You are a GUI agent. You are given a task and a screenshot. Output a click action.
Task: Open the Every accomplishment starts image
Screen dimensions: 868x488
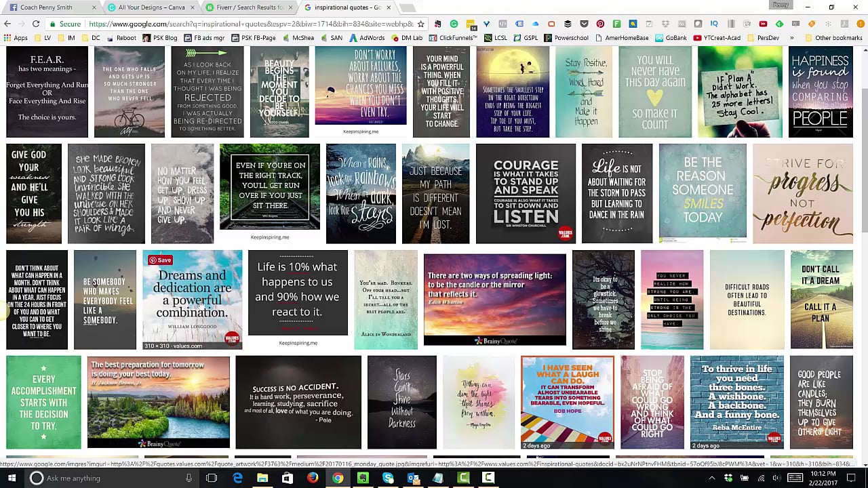coord(43,403)
